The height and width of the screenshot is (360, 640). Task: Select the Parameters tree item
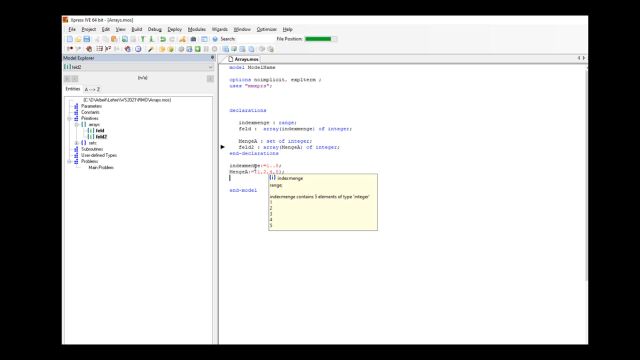click(91, 106)
